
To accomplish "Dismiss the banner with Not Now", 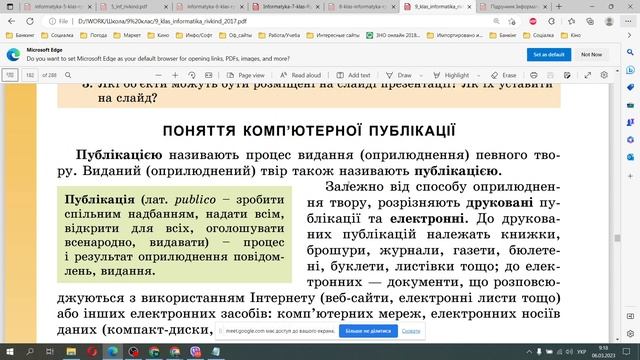I will (591, 54).
